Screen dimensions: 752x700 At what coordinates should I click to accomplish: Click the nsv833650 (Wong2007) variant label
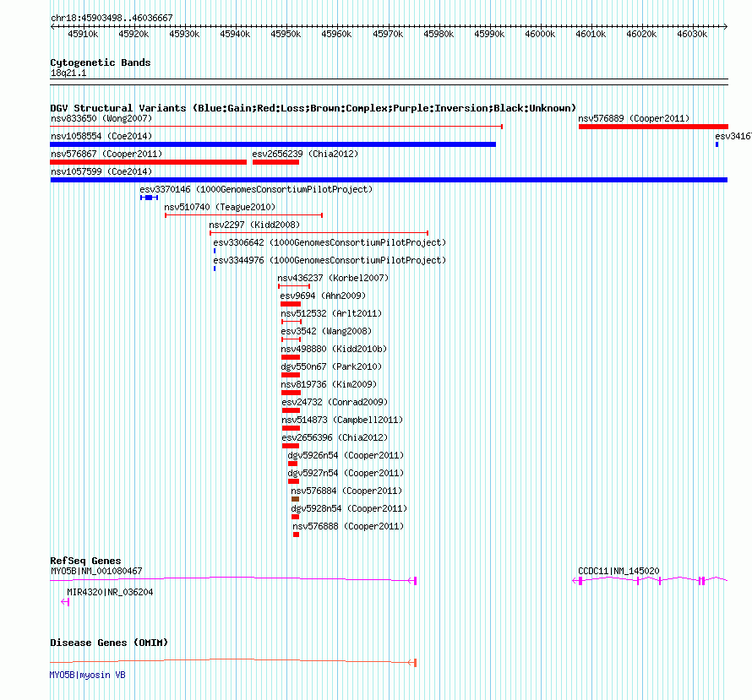(101, 118)
